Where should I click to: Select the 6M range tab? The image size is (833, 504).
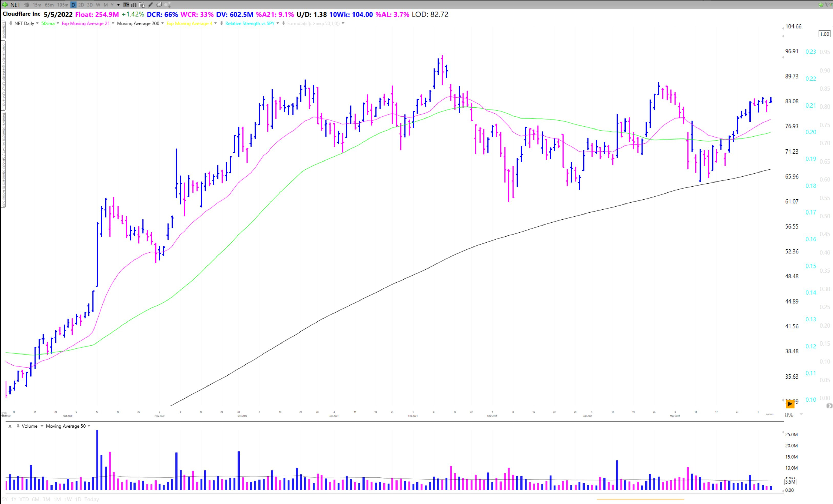(36, 499)
